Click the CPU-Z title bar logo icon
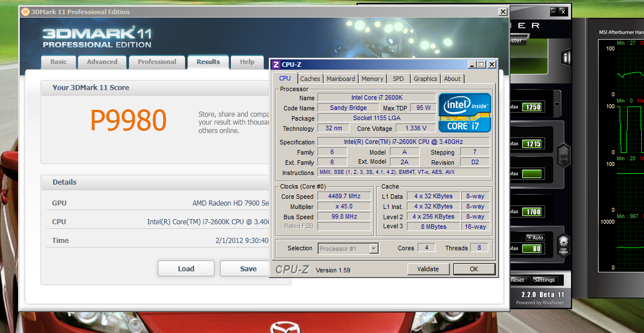Image resolution: width=644 pixels, height=333 pixels. pos(276,65)
